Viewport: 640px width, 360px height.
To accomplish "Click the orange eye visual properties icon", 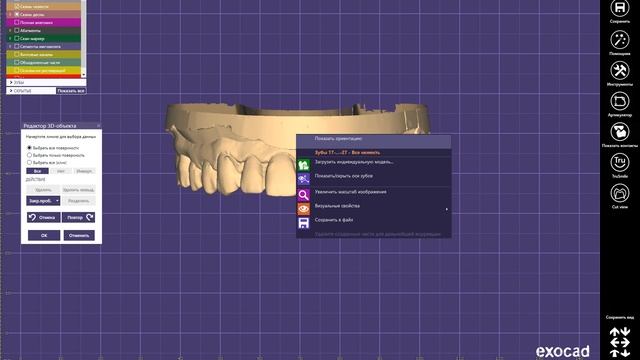I will click(x=303, y=209).
